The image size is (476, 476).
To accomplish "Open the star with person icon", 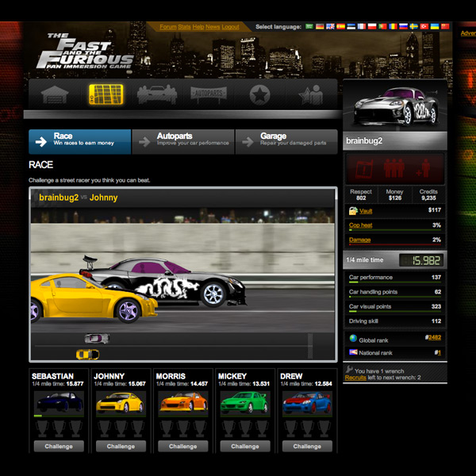I will coord(311,94).
